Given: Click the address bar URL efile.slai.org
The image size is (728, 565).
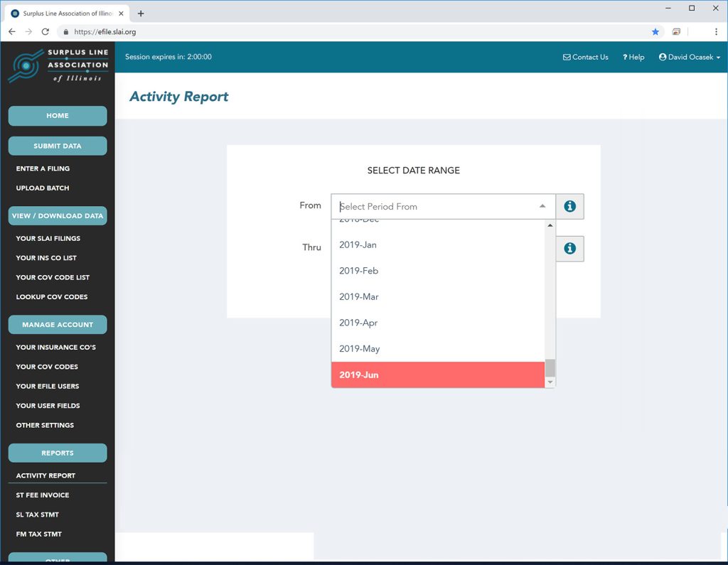Looking at the screenshot, I should click(x=105, y=32).
